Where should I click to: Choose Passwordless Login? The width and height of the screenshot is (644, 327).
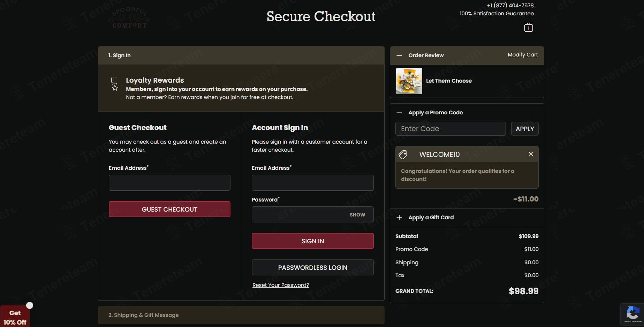(x=312, y=267)
